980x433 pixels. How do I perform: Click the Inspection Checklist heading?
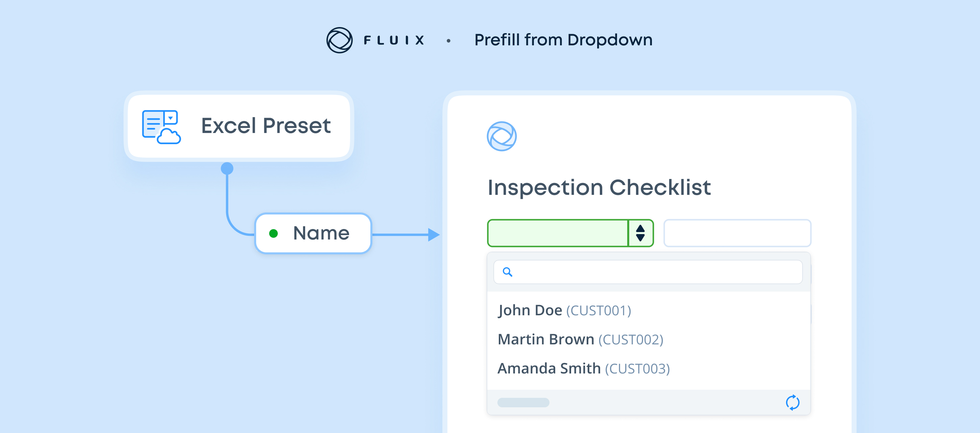(x=599, y=187)
